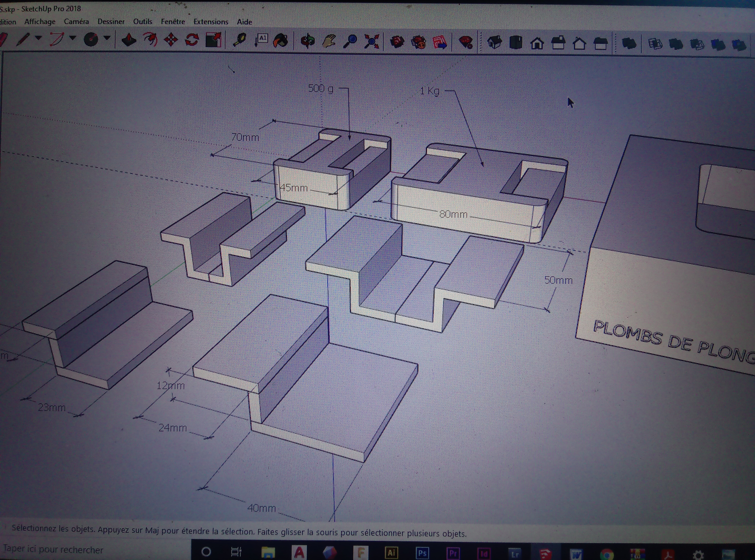Open the Caméra menu

click(x=76, y=22)
